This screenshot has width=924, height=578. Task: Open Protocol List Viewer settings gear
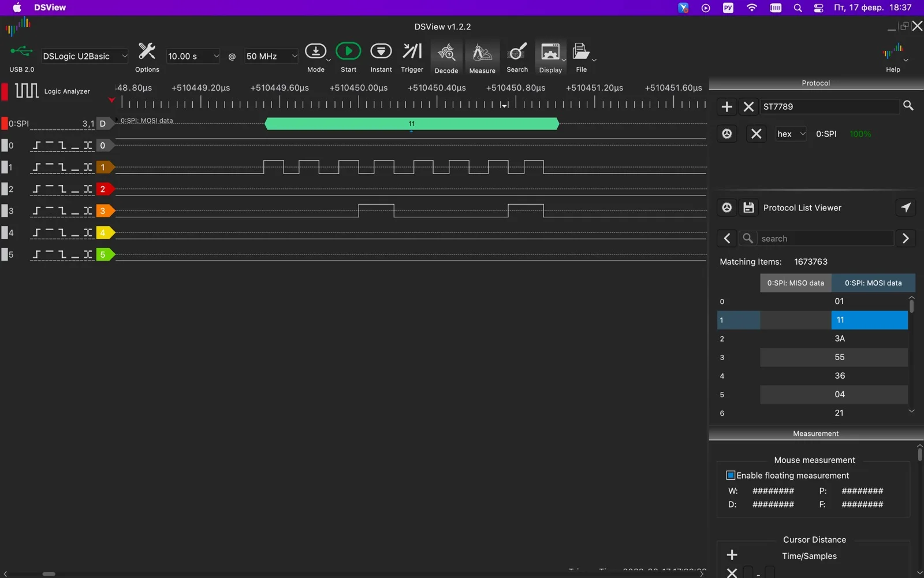(727, 208)
